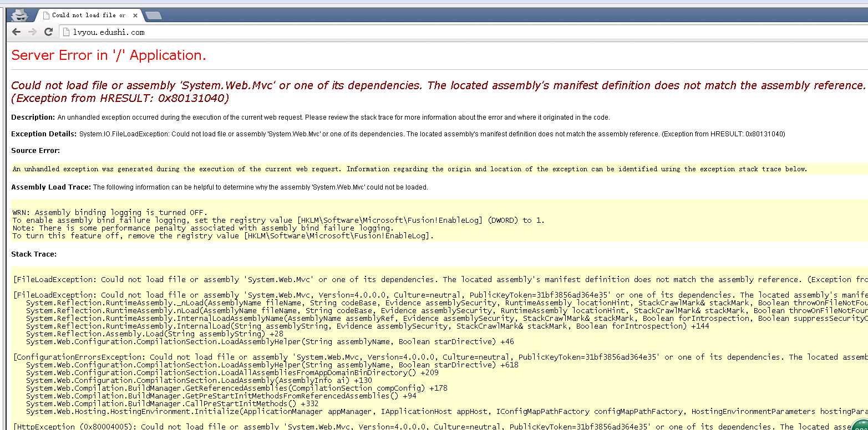Image resolution: width=868 pixels, height=430 pixels.
Task: Click 'WRN: Assembly binding logging is turned OFF.'
Action: click(x=110, y=212)
